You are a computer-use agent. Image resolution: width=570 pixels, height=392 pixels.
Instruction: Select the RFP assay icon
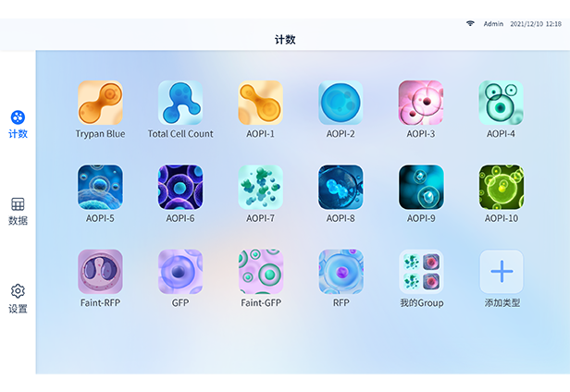click(341, 272)
